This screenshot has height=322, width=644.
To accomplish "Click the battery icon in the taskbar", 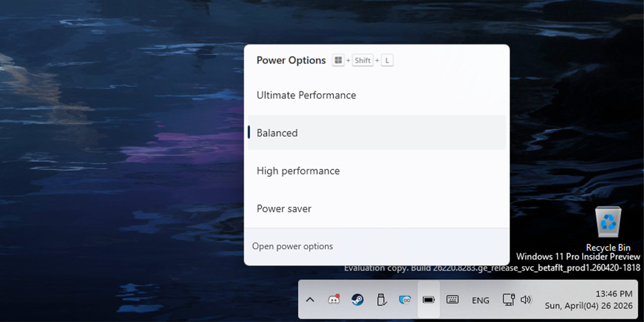I will pos(428,299).
